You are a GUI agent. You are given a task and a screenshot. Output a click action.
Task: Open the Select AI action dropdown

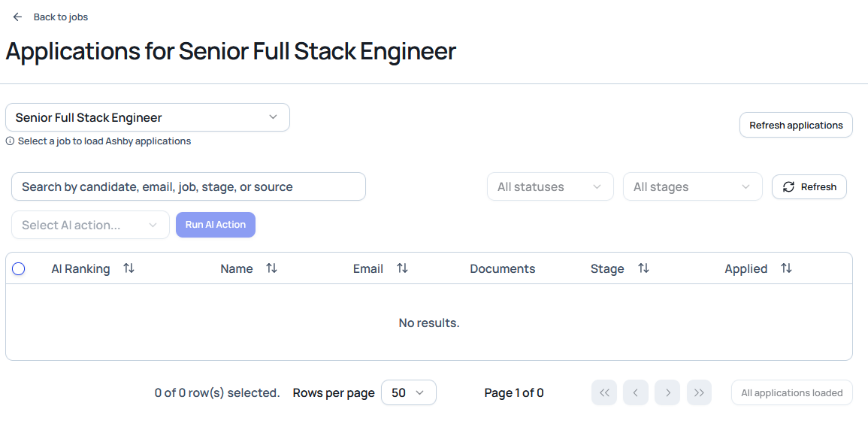[90, 225]
